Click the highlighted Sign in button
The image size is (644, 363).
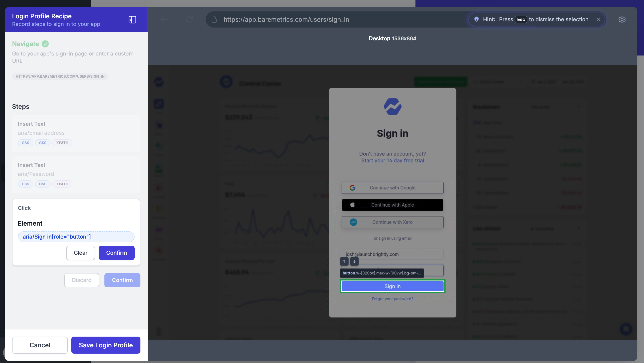tap(392, 286)
